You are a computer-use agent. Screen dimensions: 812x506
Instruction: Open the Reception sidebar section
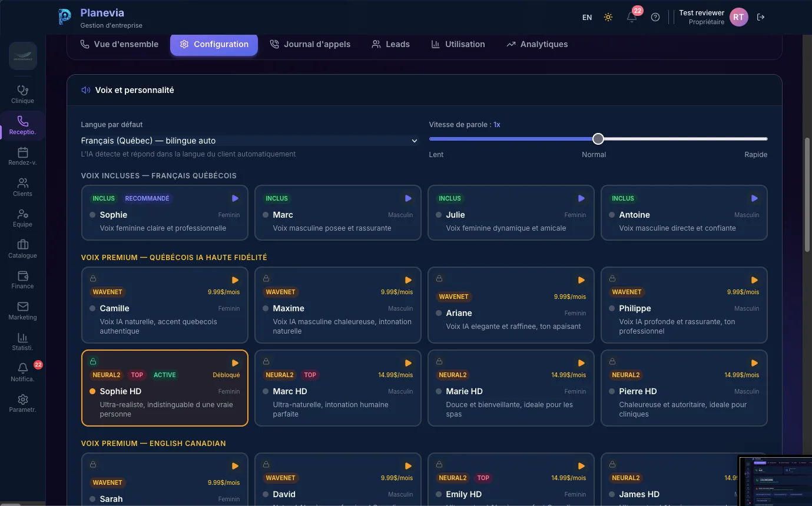tap(23, 125)
